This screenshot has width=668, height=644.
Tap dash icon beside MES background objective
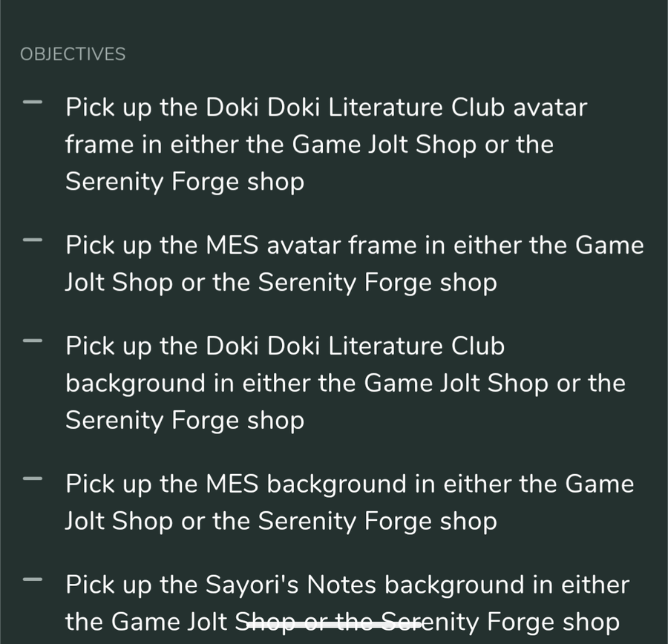pyautogui.click(x=33, y=479)
